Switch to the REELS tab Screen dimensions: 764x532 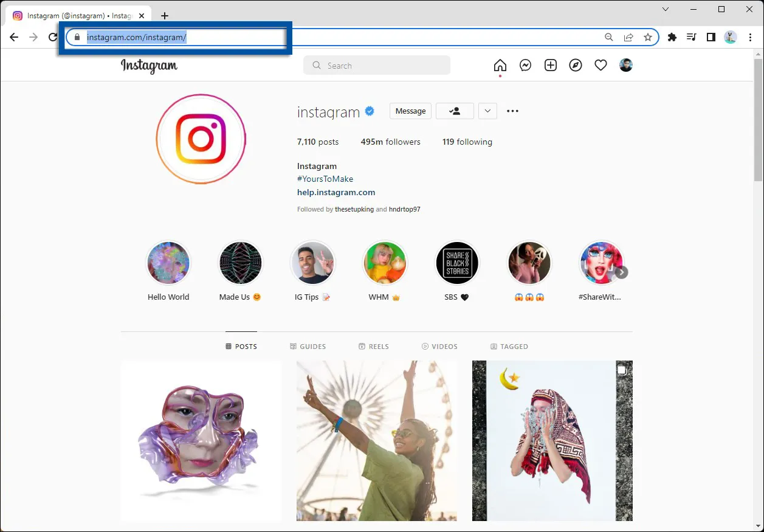pos(373,346)
